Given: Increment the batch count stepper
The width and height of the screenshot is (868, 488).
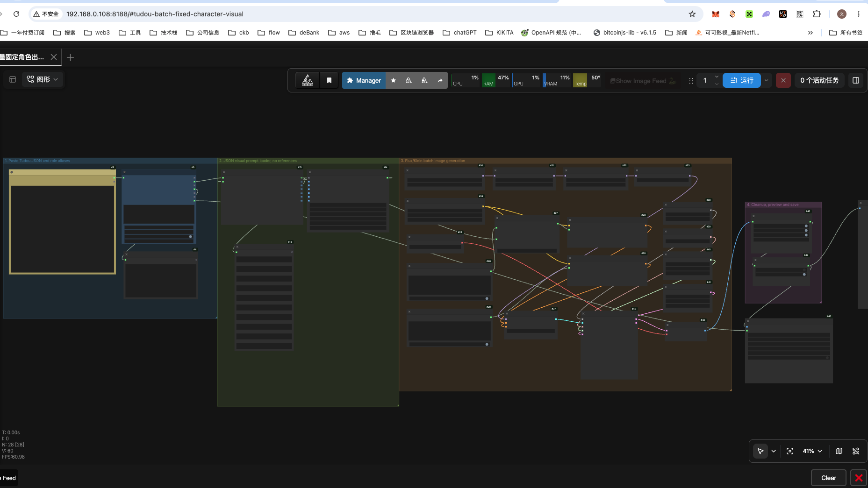Looking at the screenshot, I should [x=717, y=77].
